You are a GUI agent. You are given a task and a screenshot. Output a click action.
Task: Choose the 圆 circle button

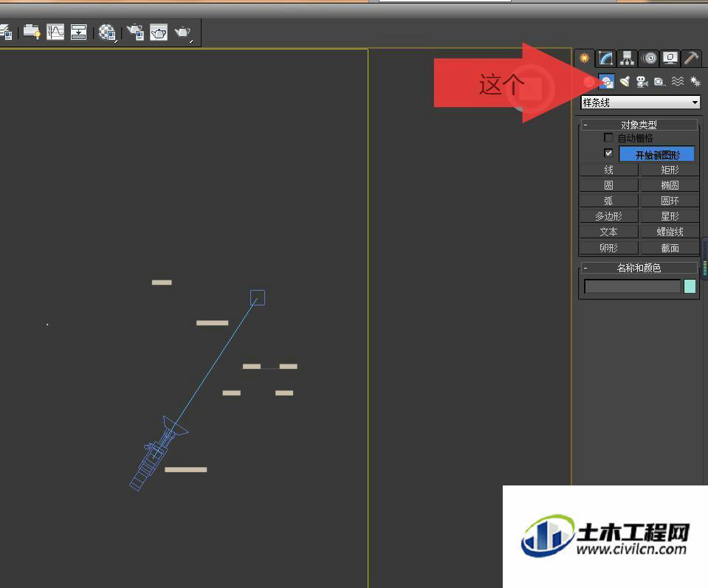click(608, 185)
